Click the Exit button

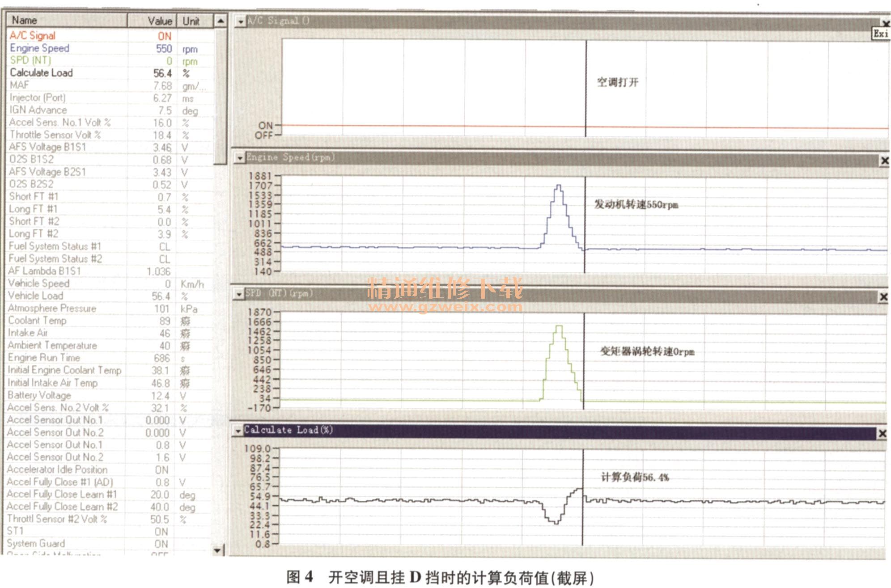881,34
